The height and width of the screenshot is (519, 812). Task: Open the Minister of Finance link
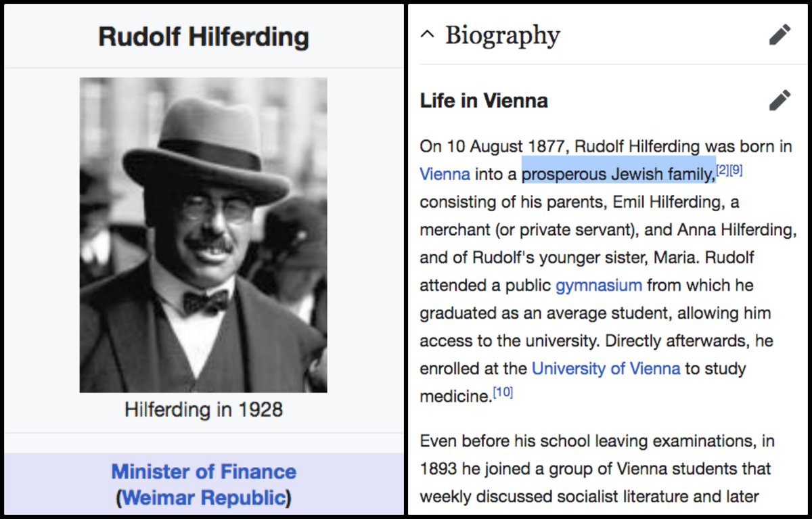[204, 472]
